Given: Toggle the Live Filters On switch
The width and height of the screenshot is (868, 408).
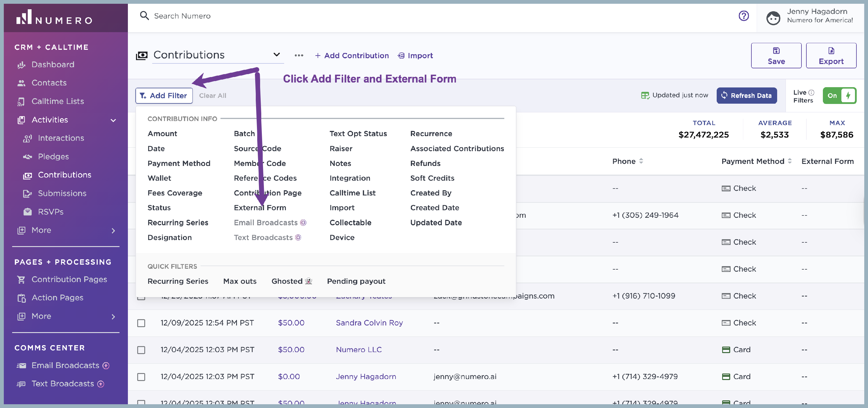Looking at the screenshot, I should [x=839, y=96].
